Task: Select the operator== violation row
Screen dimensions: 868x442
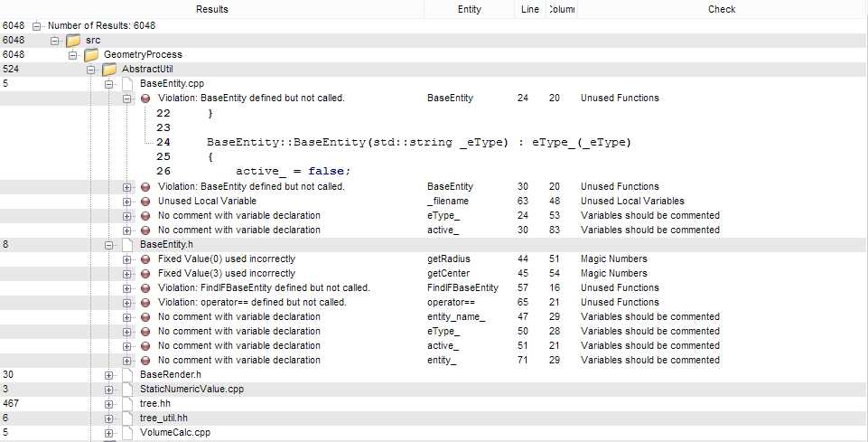Action: pyautogui.click(x=252, y=302)
